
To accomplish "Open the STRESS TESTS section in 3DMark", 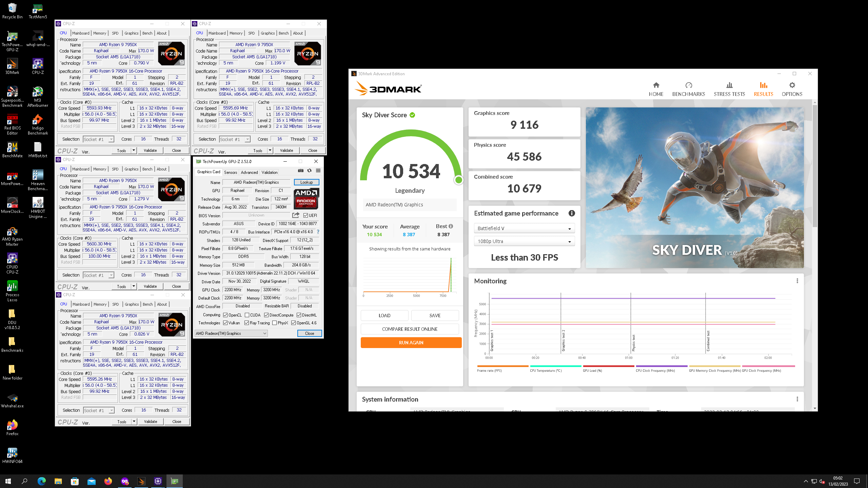I will (x=729, y=89).
